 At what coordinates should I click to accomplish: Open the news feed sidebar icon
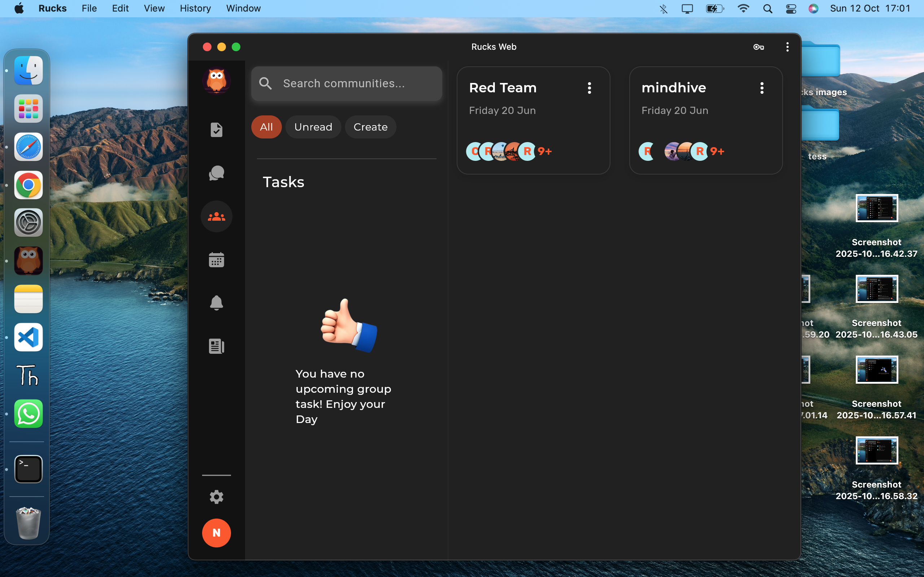click(216, 346)
